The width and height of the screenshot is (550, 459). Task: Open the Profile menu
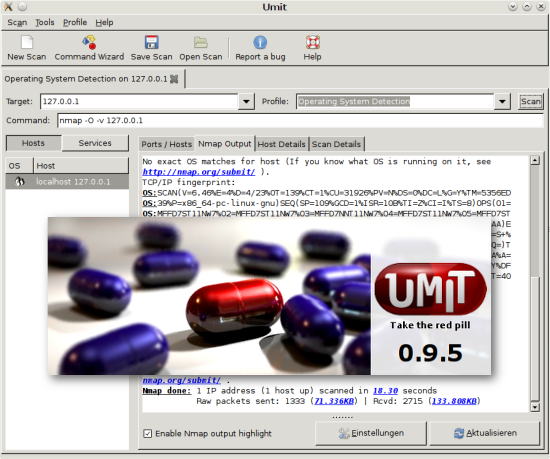tap(75, 22)
